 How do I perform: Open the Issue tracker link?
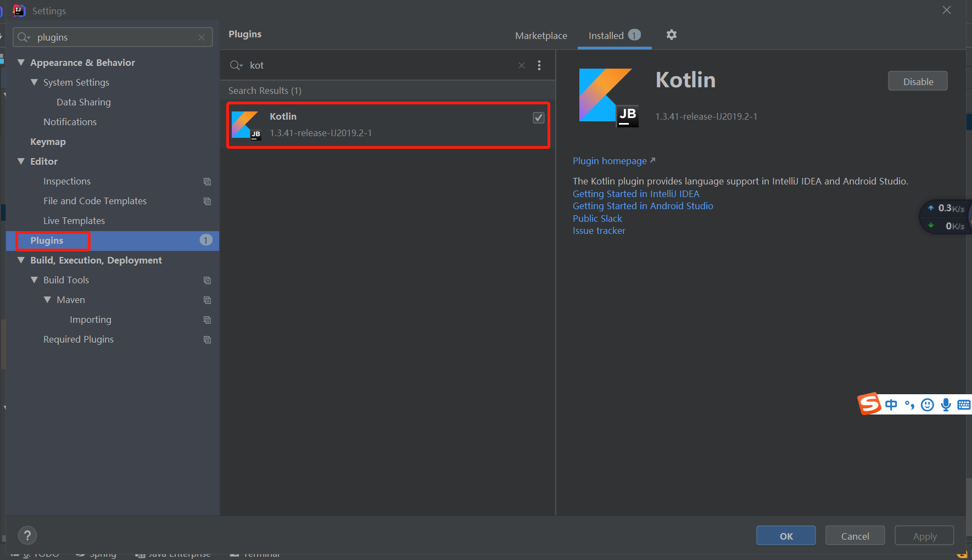click(599, 231)
